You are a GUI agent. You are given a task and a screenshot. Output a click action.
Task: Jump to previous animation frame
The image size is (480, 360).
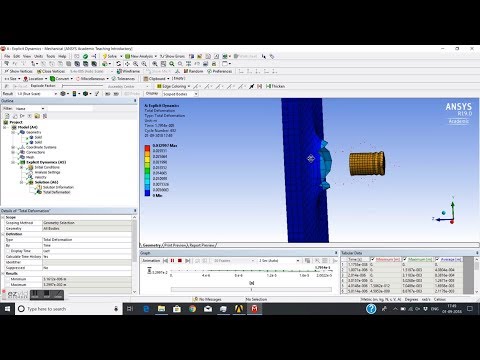pos(165,261)
